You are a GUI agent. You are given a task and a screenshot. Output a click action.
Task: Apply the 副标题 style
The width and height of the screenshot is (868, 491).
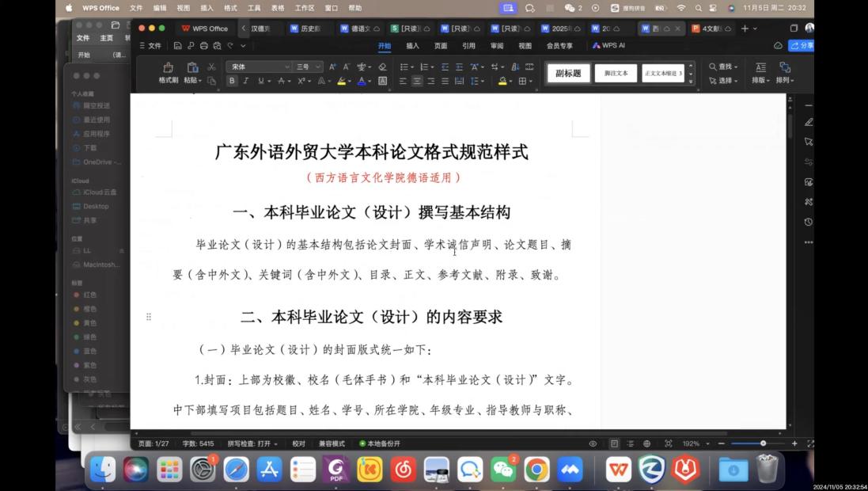[x=567, y=72]
